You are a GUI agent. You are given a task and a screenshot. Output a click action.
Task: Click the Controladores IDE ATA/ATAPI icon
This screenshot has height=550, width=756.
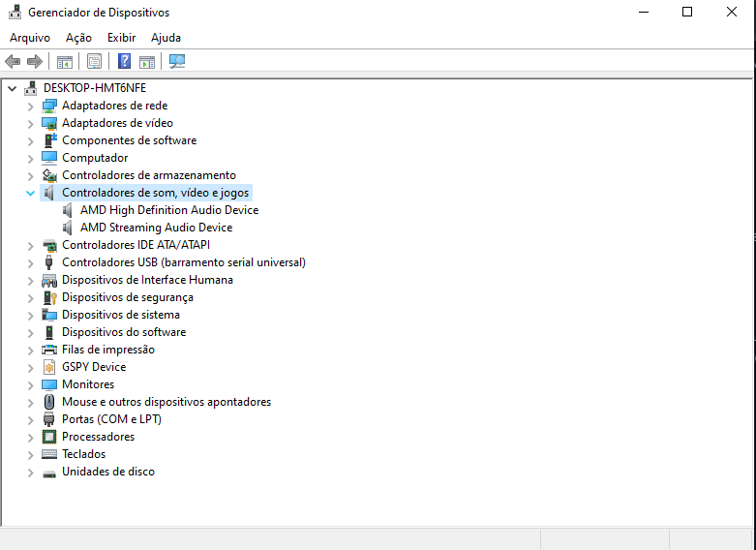[49, 245]
